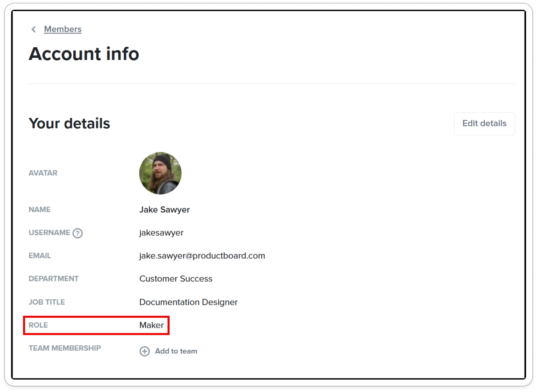
Task: Click the plus icon for Add to team
Action: pyautogui.click(x=145, y=352)
